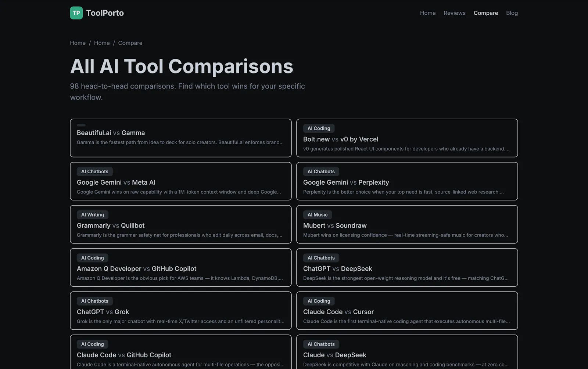Click 'v0 generates polished React UI' description
This screenshot has height=369, width=588.
406,149
